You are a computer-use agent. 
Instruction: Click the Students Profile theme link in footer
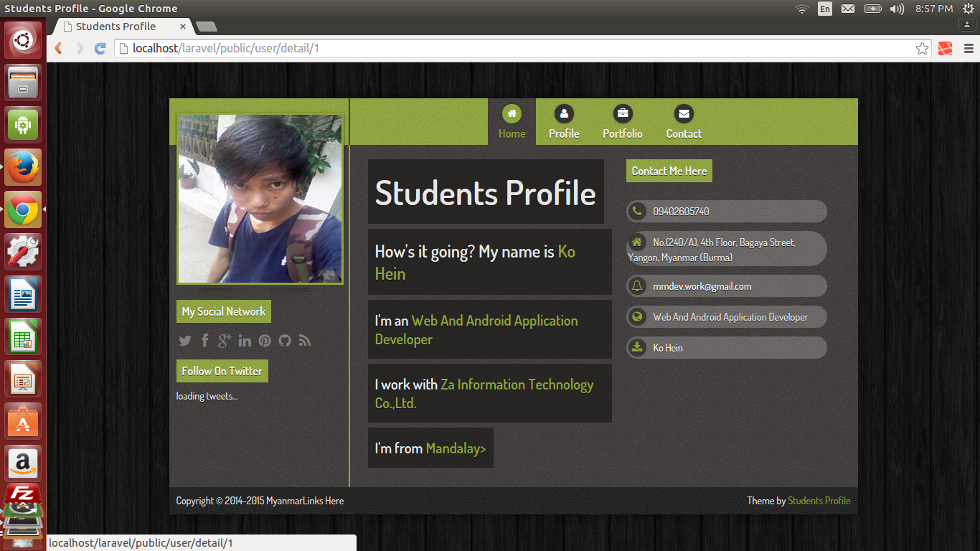click(x=819, y=500)
